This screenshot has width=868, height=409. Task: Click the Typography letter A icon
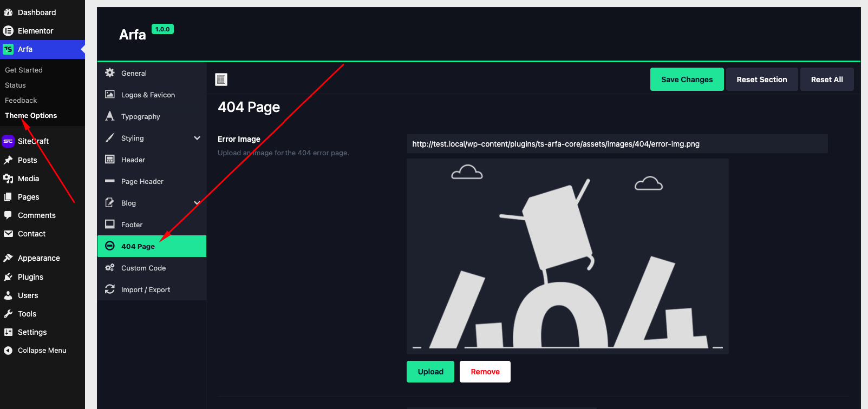[x=110, y=116]
